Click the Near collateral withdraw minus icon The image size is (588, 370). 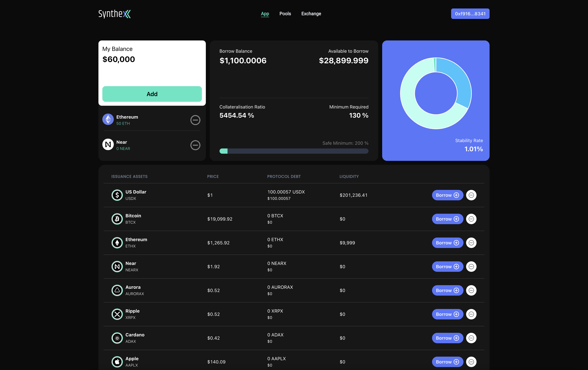(x=195, y=145)
